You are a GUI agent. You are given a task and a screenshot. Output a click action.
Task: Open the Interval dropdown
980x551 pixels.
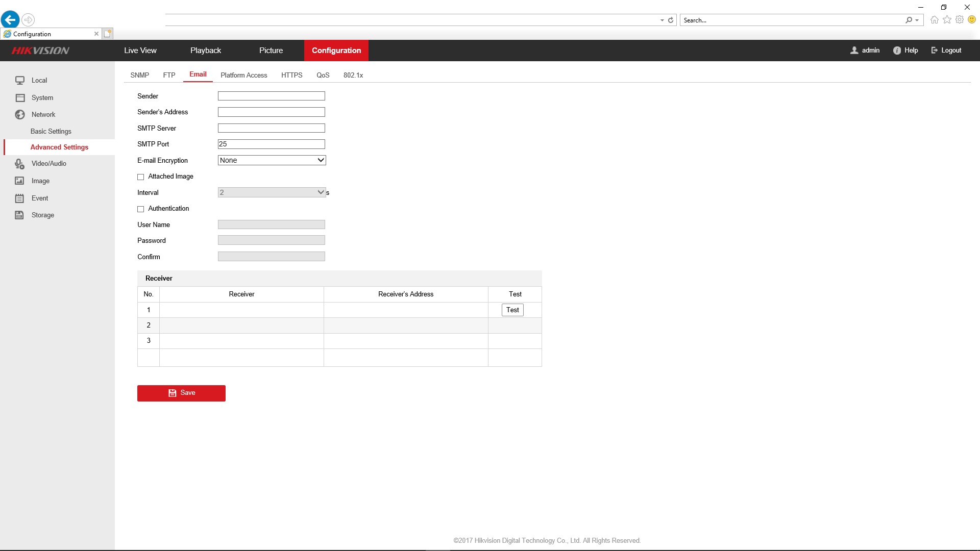point(272,192)
